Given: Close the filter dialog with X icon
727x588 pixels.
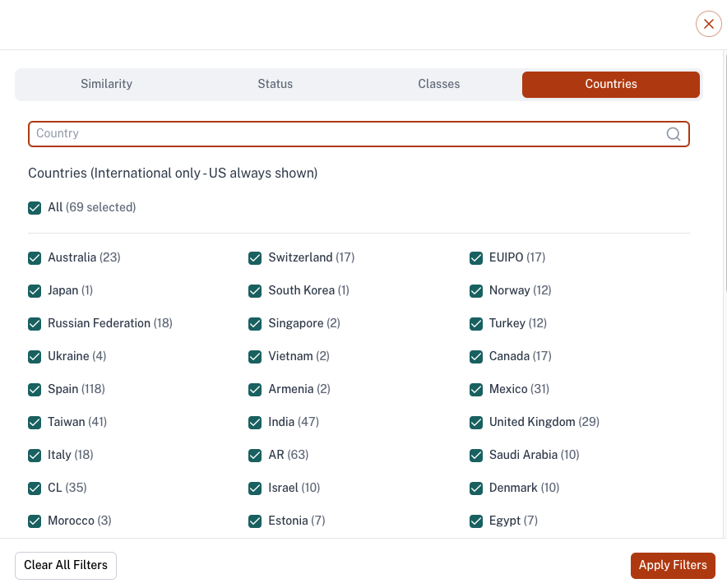Looking at the screenshot, I should coord(708,24).
